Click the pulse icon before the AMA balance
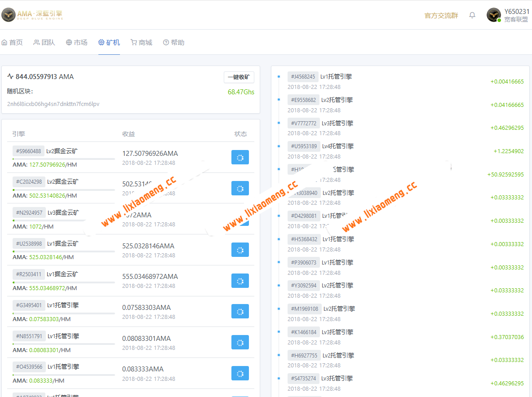 click(10, 77)
